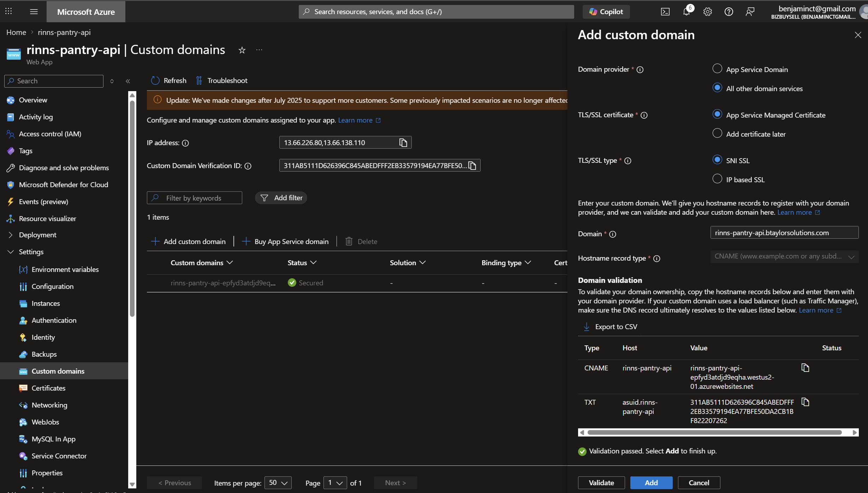Copy the Custom Domain Verification ID

tap(472, 166)
